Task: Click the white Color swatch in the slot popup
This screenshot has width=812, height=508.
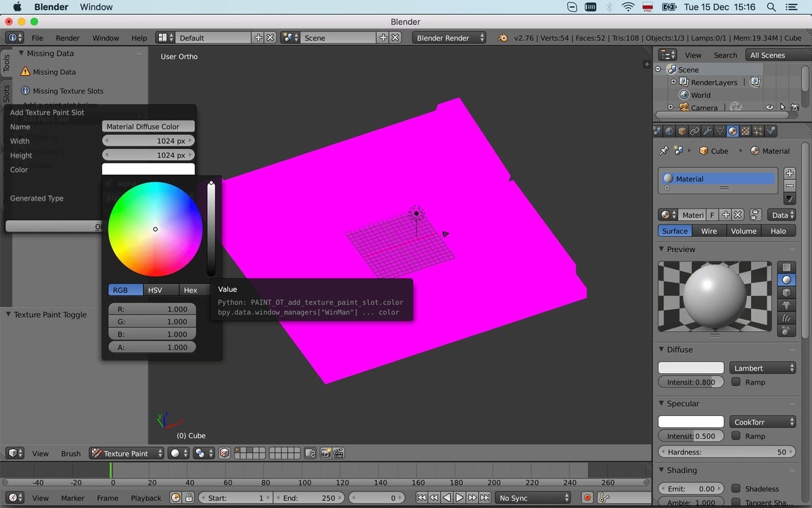Action: [148, 168]
